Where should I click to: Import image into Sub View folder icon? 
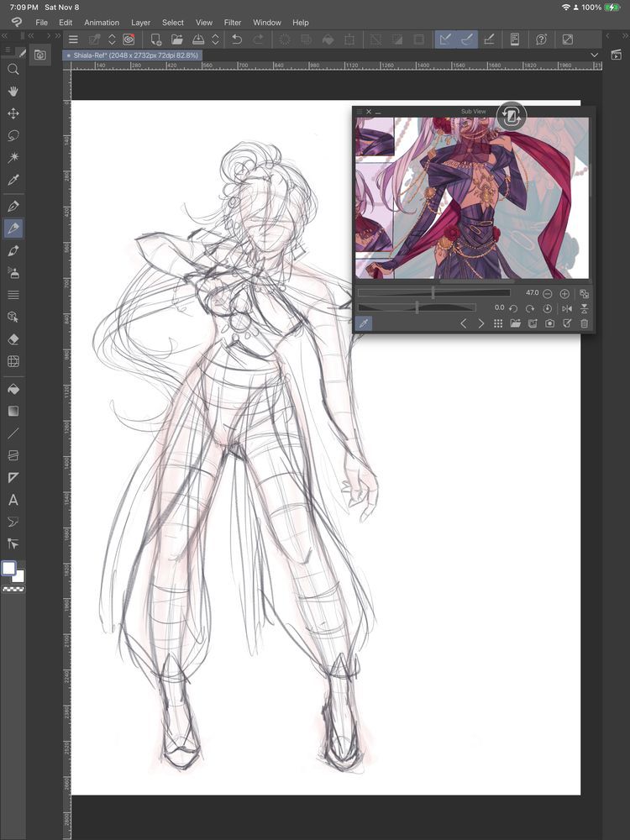click(x=516, y=323)
